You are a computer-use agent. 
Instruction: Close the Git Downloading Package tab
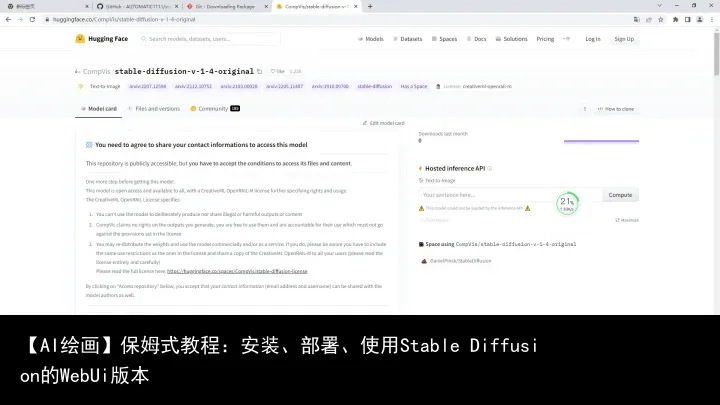(x=266, y=6)
